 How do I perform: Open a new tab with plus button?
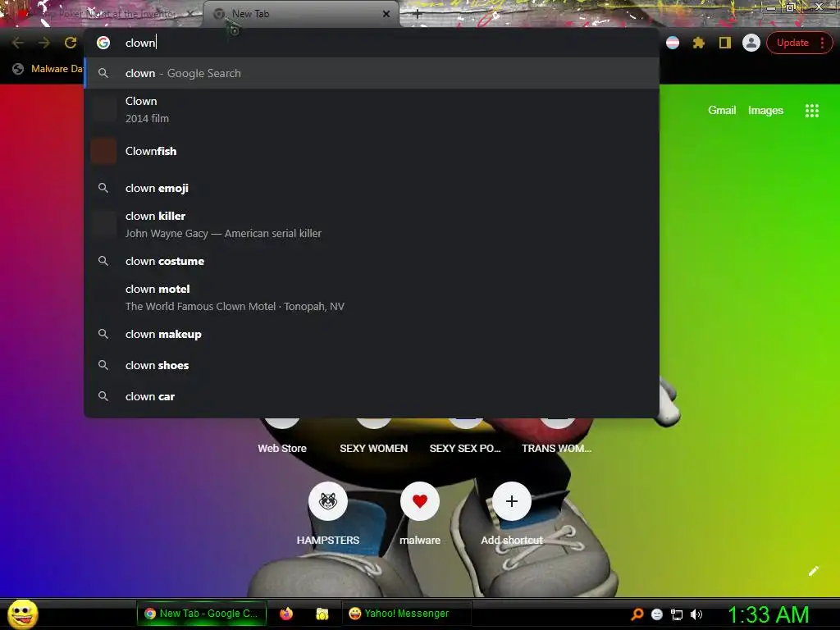coord(418,14)
